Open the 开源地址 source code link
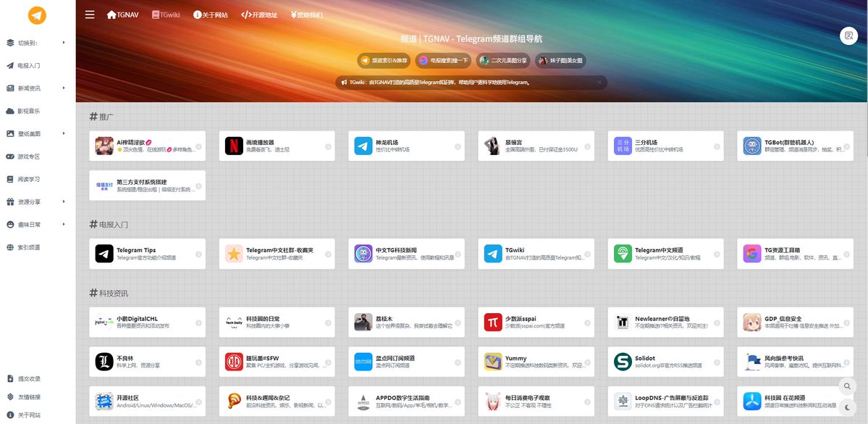 coord(260,15)
